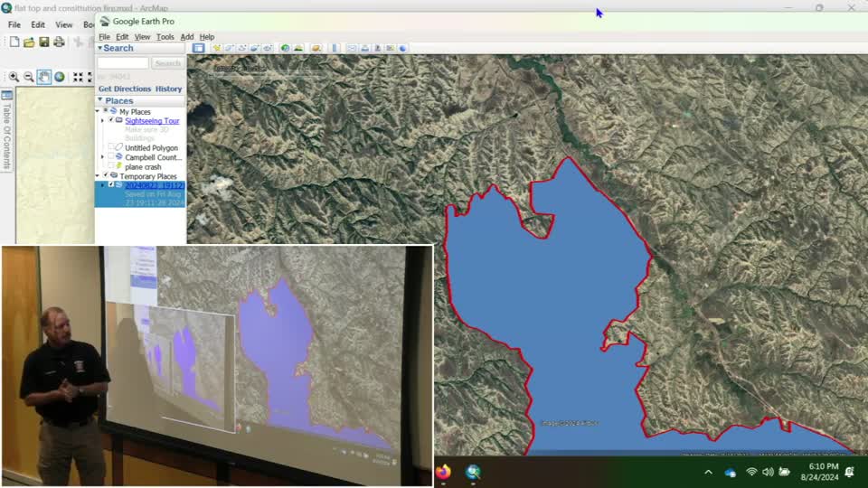Click the sunlight across landscape icon
The width and height of the screenshot is (868, 488).
298,48
